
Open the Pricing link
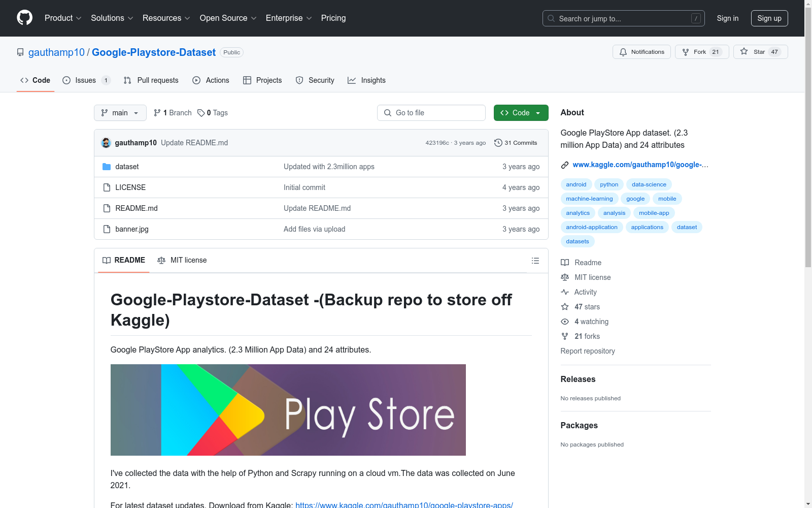(333, 18)
